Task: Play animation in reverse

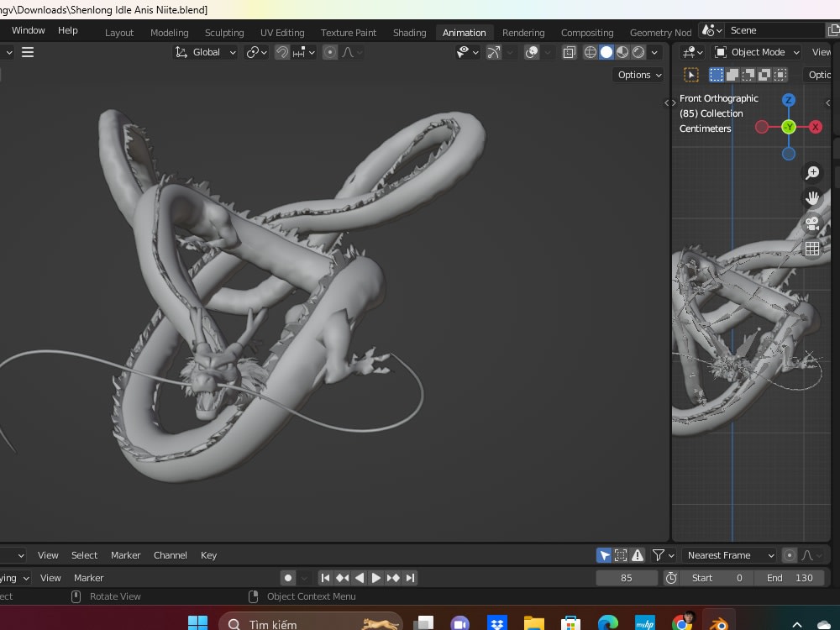Action: (359, 578)
